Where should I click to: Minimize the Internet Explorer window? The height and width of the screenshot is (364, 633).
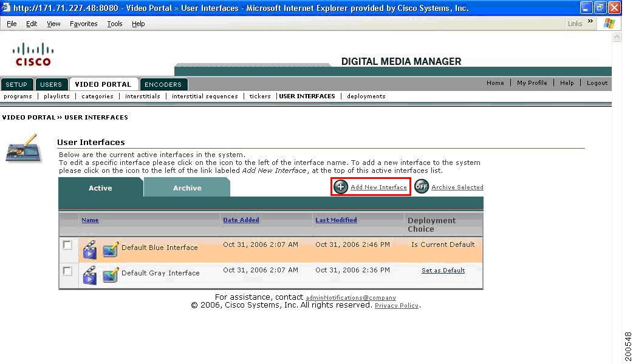586,8
